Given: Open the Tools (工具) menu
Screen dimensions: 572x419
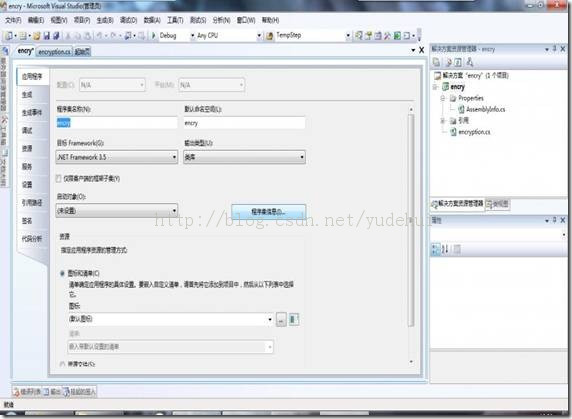Looking at the screenshot, I should (175, 20).
